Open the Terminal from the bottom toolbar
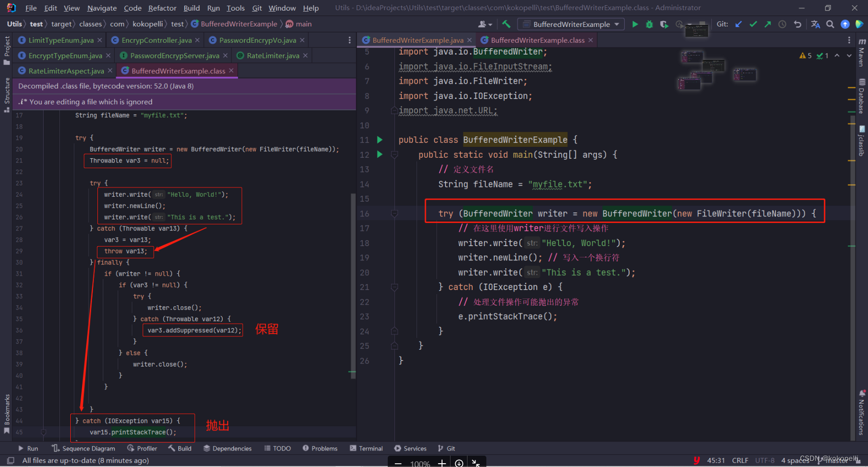868x467 pixels. (x=368, y=448)
